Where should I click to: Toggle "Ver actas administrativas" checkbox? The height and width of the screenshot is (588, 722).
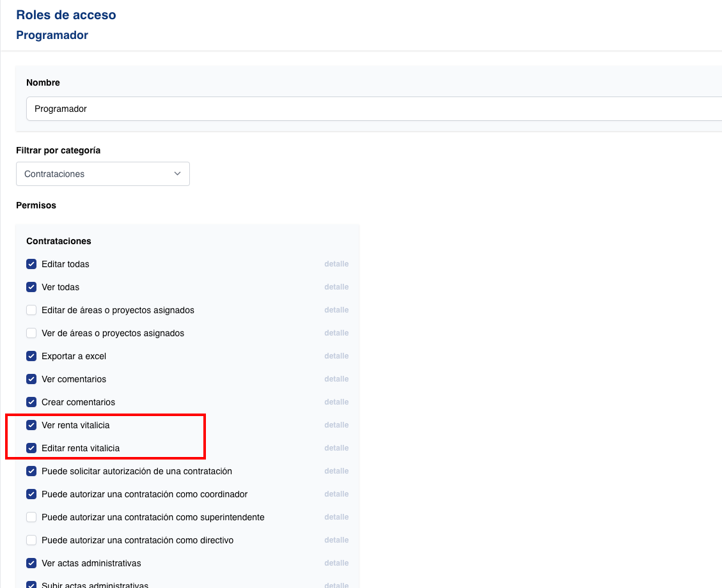pyautogui.click(x=31, y=563)
